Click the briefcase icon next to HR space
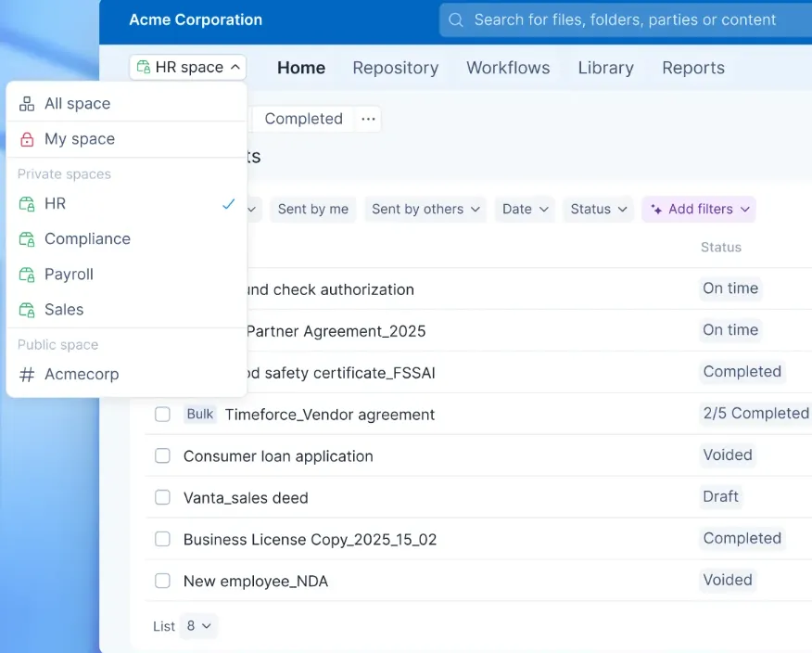The image size is (812, 653). pos(144,66)
